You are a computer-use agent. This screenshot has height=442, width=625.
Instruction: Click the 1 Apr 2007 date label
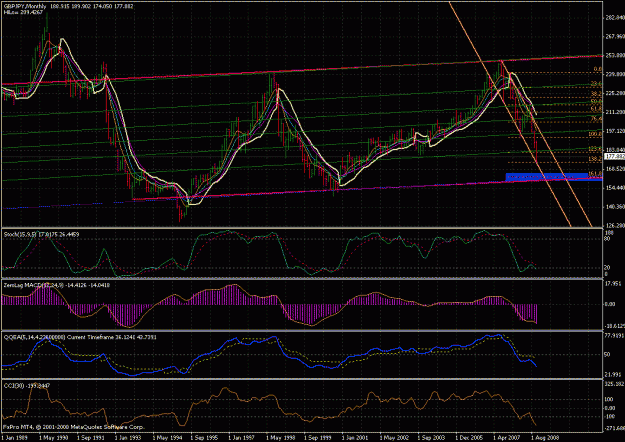507,437
